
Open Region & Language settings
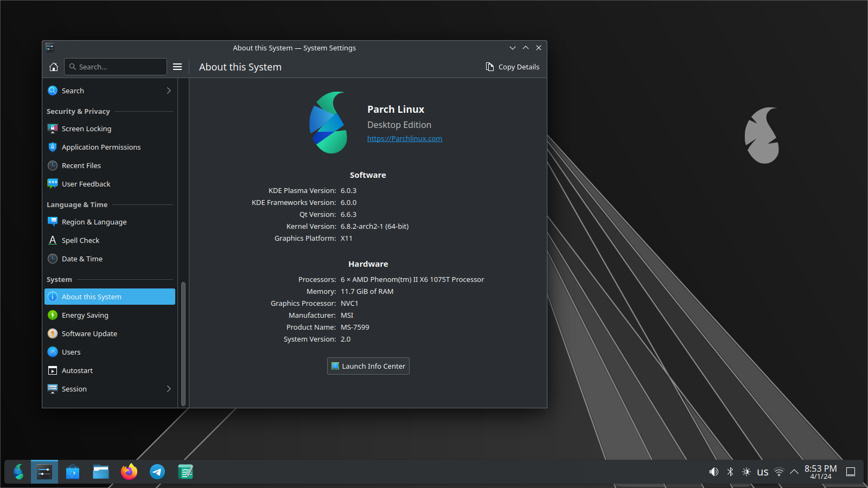110,222
